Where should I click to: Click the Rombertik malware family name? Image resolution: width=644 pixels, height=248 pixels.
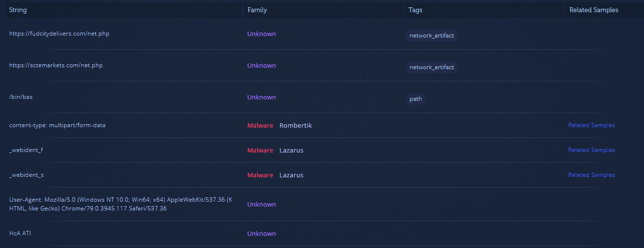click(295, 126)
